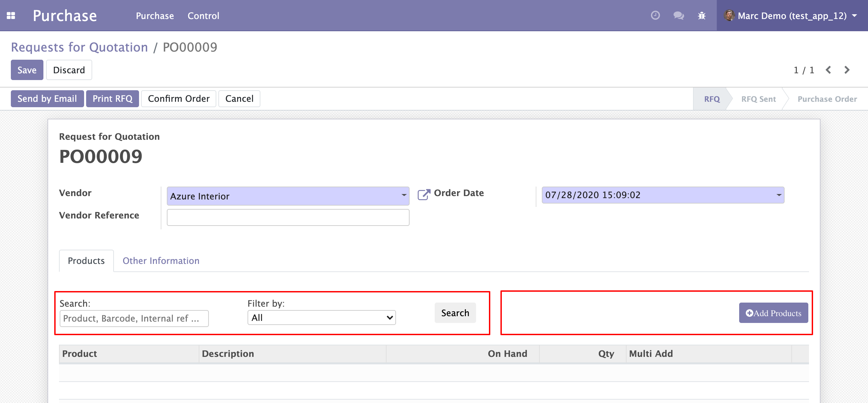Click the Send by Email button
The width and height of the screenshot is (868, 403).
pyautogui.click(x=47, y=99)
